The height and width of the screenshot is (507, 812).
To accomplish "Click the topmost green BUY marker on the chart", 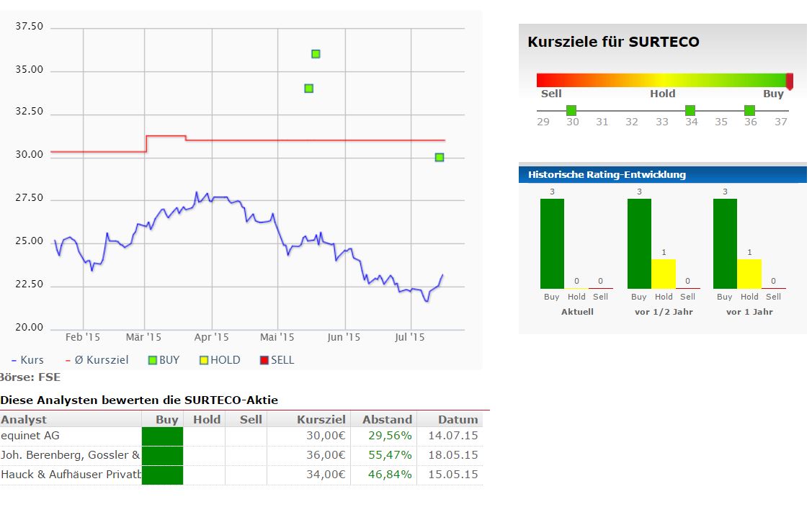I will pos(315,53).
